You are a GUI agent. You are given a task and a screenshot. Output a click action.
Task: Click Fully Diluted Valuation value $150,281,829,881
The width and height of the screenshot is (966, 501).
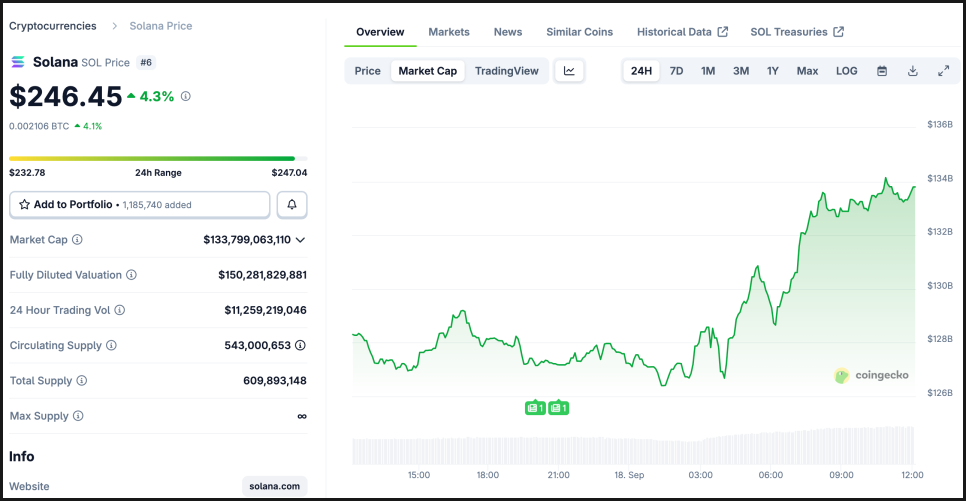[262, 275]
